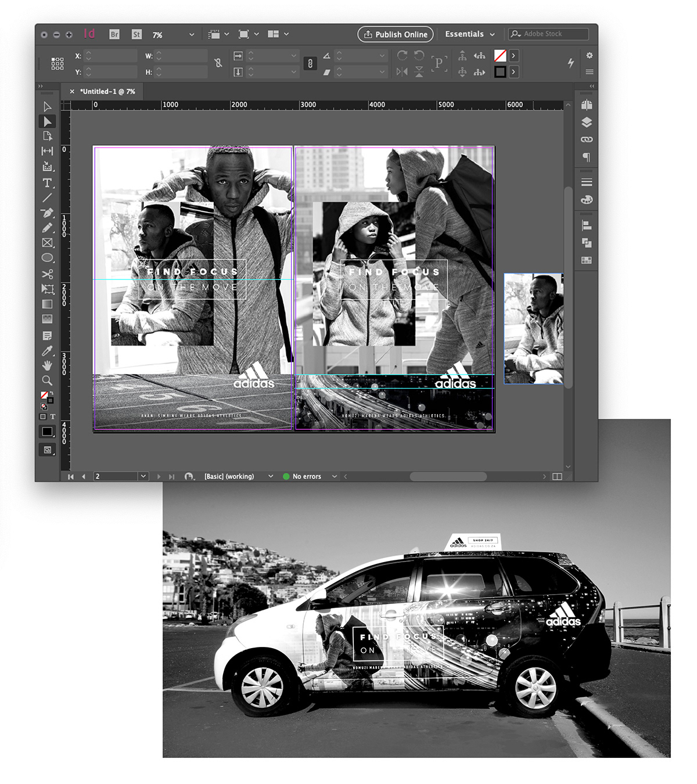Select the Line tool
Screen dimensions: 697x784
coord(48,197)
